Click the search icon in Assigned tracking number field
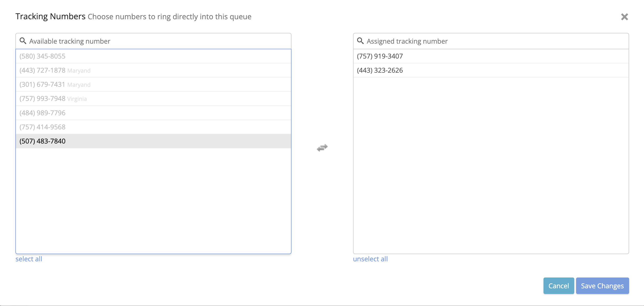This screenshot has height=306, width=644. tap(360, 41)
